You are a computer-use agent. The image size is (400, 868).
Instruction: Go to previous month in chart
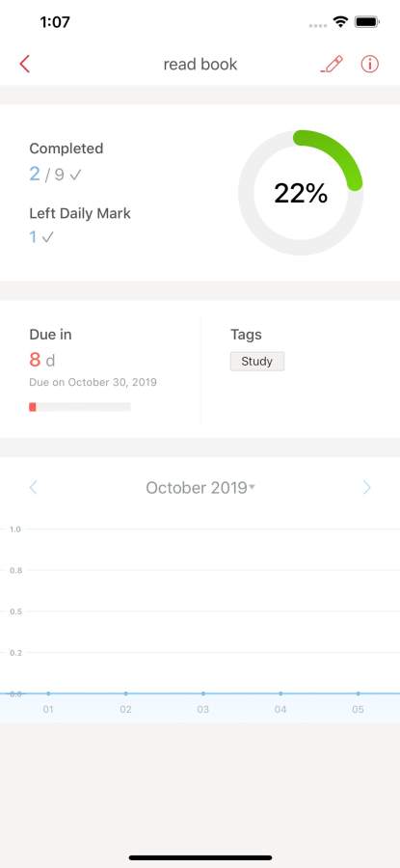33,487
